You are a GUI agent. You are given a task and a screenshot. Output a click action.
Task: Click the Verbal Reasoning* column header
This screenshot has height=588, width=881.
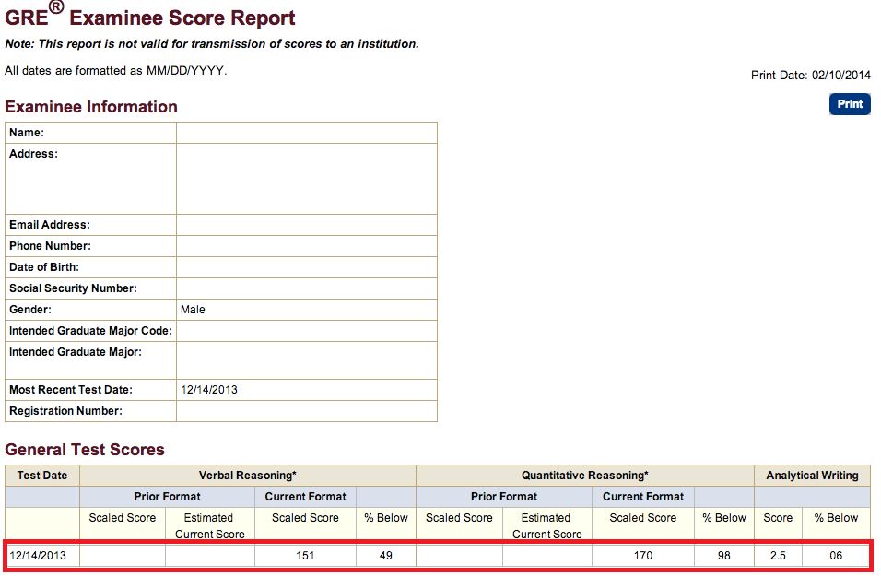pyautogui.click(x=248, y=476)
